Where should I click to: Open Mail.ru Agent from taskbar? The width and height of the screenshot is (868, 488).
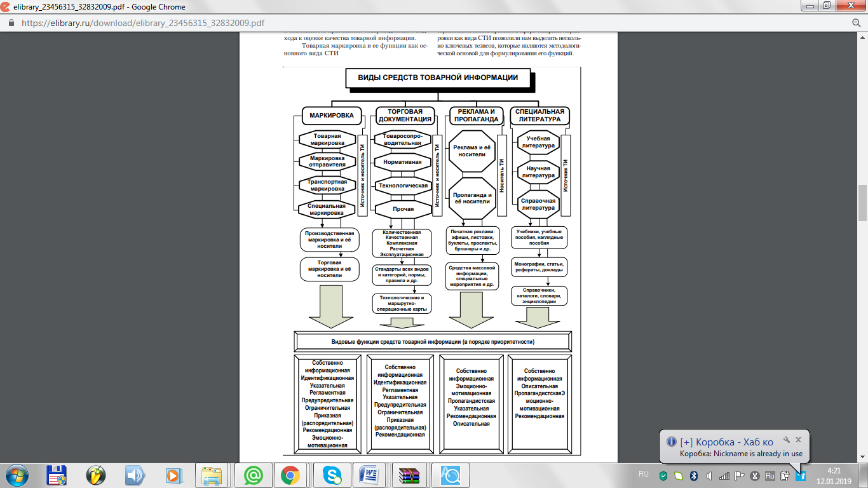pos(254,475)
